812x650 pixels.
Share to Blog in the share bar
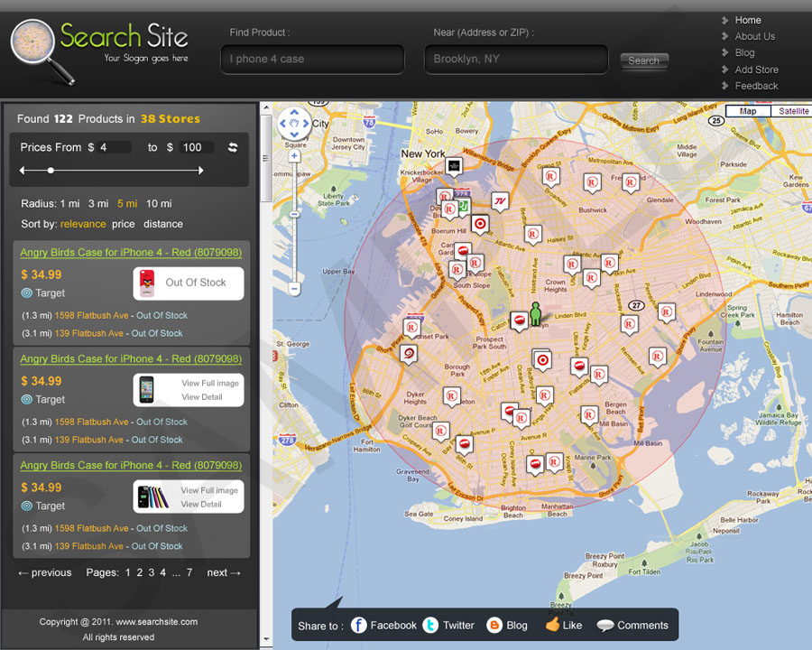tap(507, 625)
